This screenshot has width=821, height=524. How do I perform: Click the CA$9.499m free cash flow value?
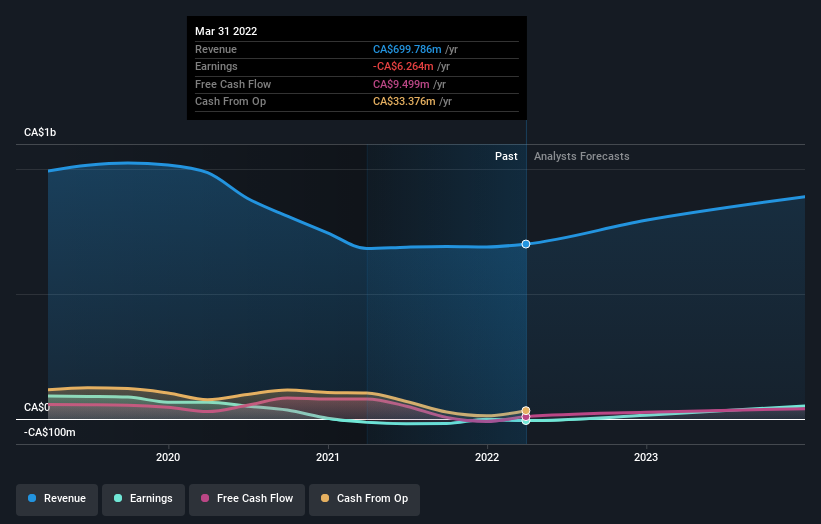(401, 84)
